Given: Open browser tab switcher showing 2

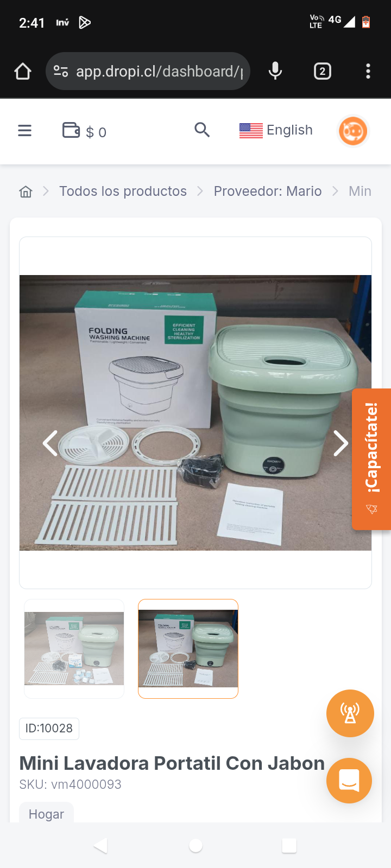Looking at the screenshot, I should tap(323, 71).
